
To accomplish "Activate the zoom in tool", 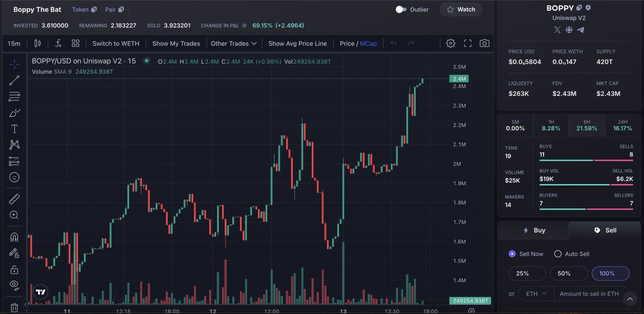I will tap(14, 215).
